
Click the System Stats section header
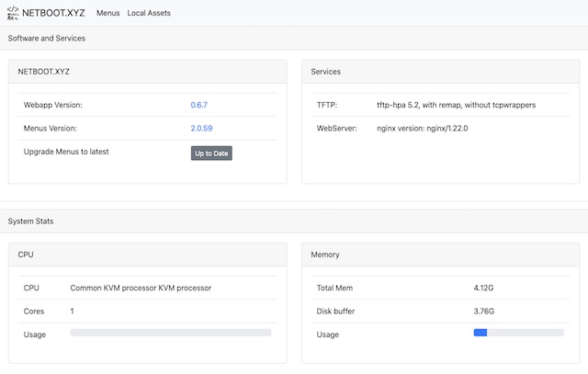coord(31,221)
